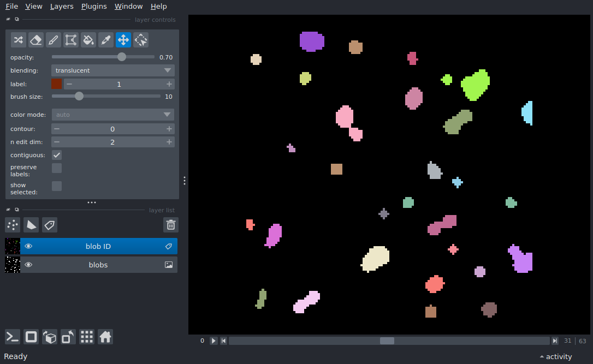Image resolution: width=593 pixels, height=364 pixels.
Task: Step to the previous slice
Action: [223, 341]
